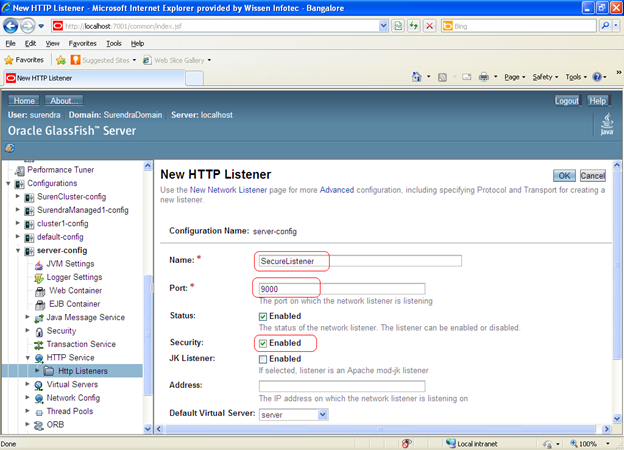Go back with the browser Back arrow
The width and height of the screenshot is (624, 450).
pos(11,26)
